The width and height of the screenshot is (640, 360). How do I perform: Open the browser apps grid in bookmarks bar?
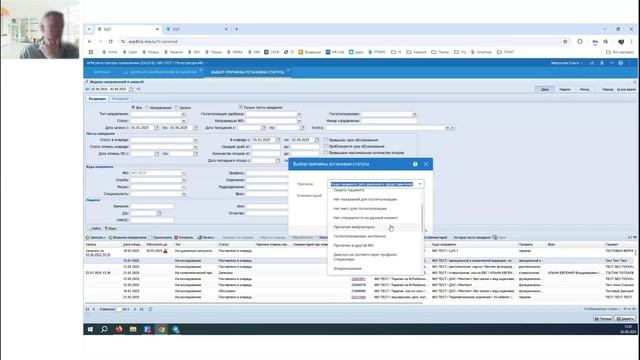tap(91, 52)
